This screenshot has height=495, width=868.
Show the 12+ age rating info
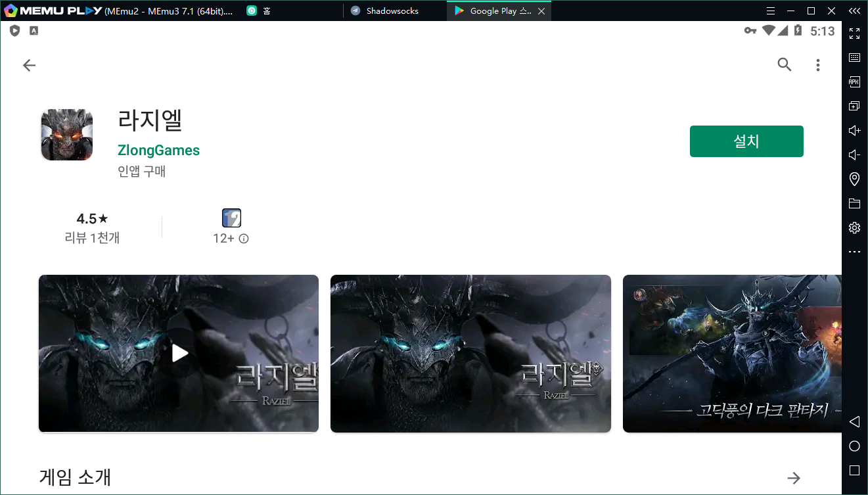point(244,239)
